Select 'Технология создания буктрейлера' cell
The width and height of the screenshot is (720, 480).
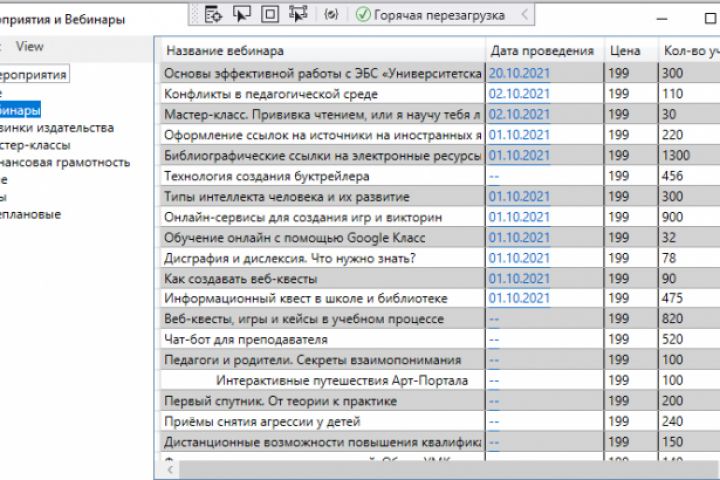323,176
